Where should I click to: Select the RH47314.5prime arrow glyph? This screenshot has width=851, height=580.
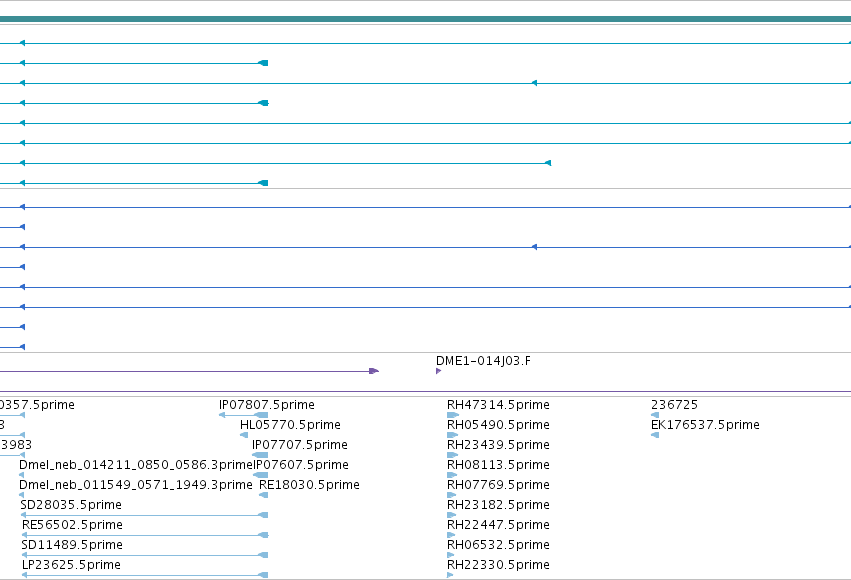click(453, 415)
